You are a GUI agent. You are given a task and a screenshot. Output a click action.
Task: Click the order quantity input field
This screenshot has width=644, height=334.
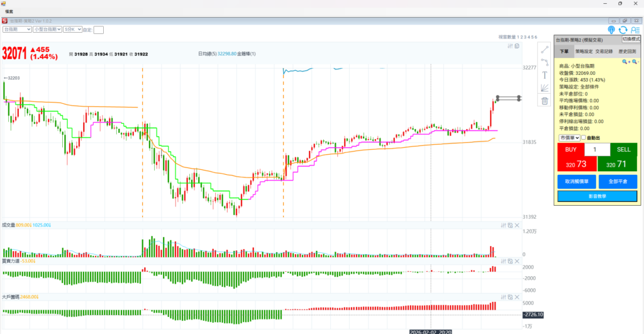(x=597, y=150)
